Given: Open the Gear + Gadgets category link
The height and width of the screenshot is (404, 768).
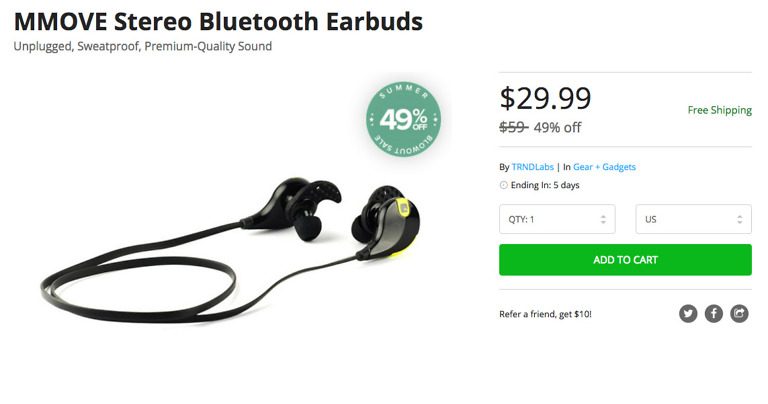Looking at the screenshot, I should pos(604,167).
